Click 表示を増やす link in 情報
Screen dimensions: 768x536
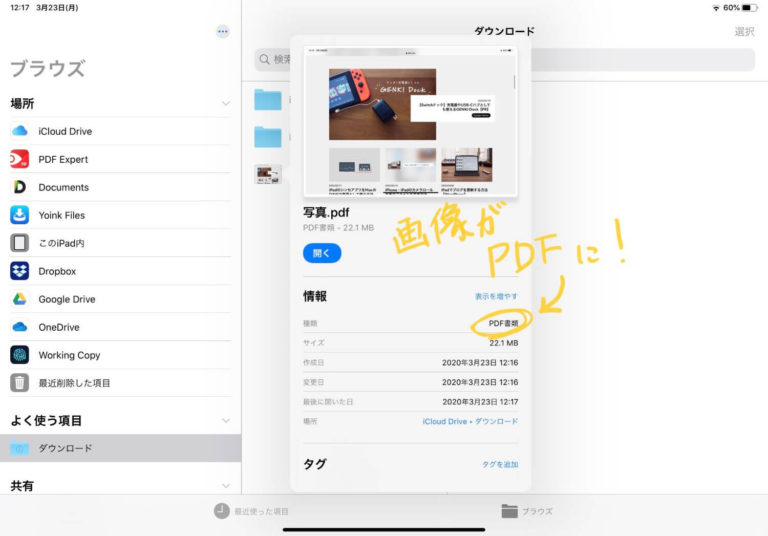click(496, 296)
